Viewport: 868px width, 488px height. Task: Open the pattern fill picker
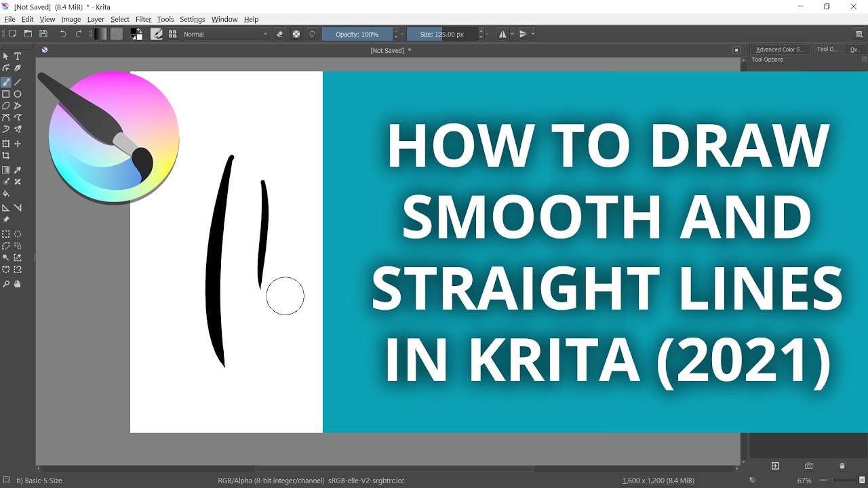pos(117,34)
